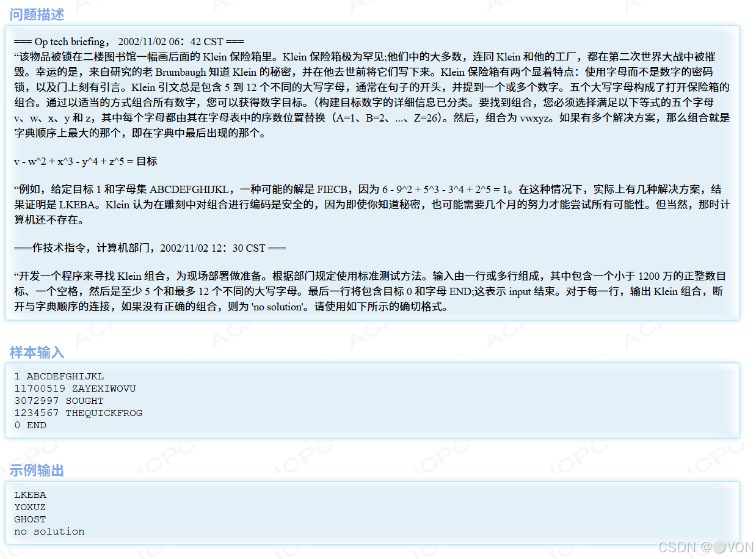Click the 作技术指令 header line dated 12:30 CST
The height and width of the screenshot is (559, 756).
(150, 248)
